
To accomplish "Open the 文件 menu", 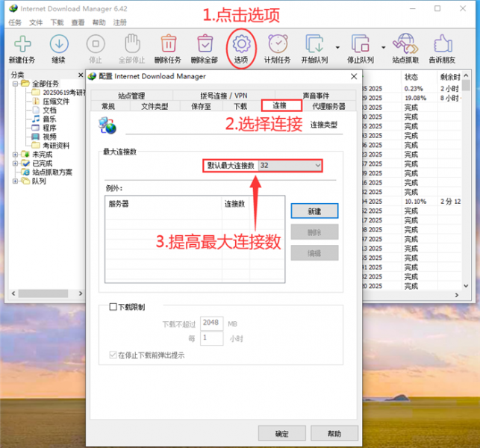I will click(x=36, y=22).
